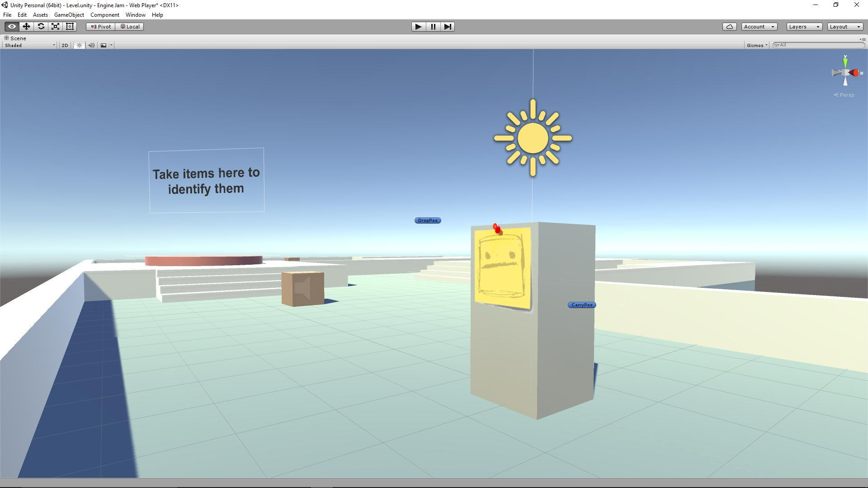Screen dimensions: 868x488
Task: Select the Hand view tool
Action: click(12, 27)
